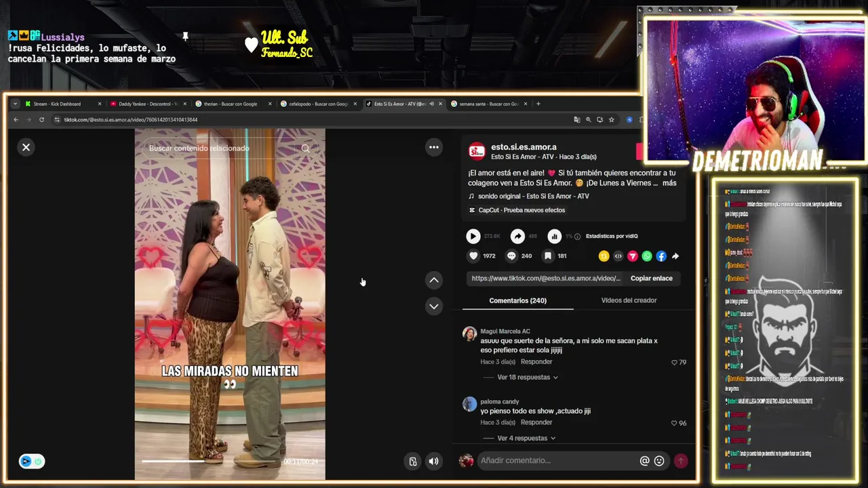Click browser back arrow

tap(16, 120)
